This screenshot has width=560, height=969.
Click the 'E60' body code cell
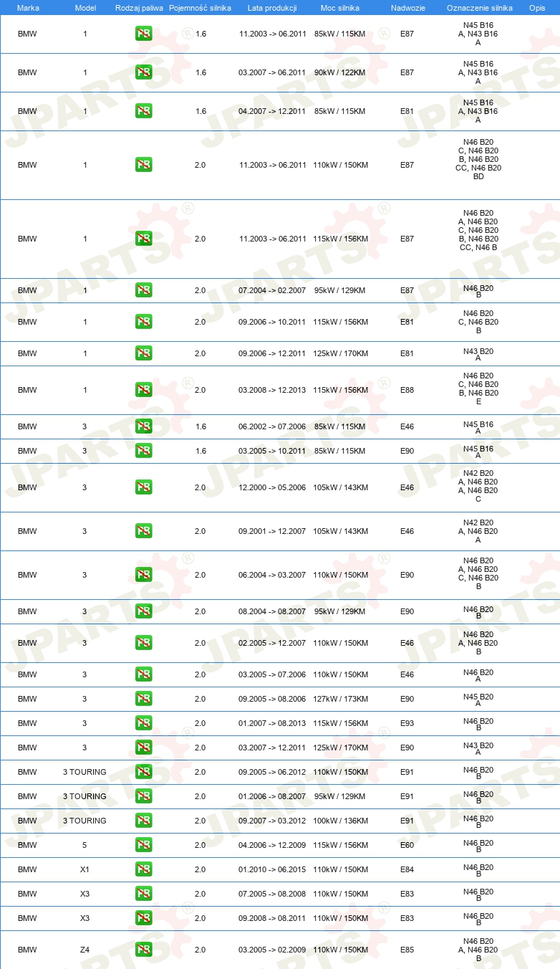point(407,845)
